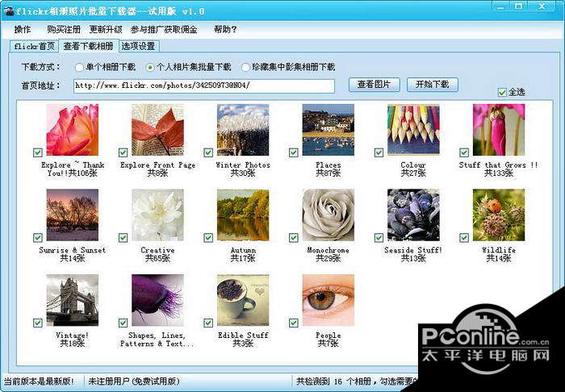This screenshot has width=565, height=392.
Task: Toggle the Stuff that Grows !! checkbox
Action: click(464, 152)
